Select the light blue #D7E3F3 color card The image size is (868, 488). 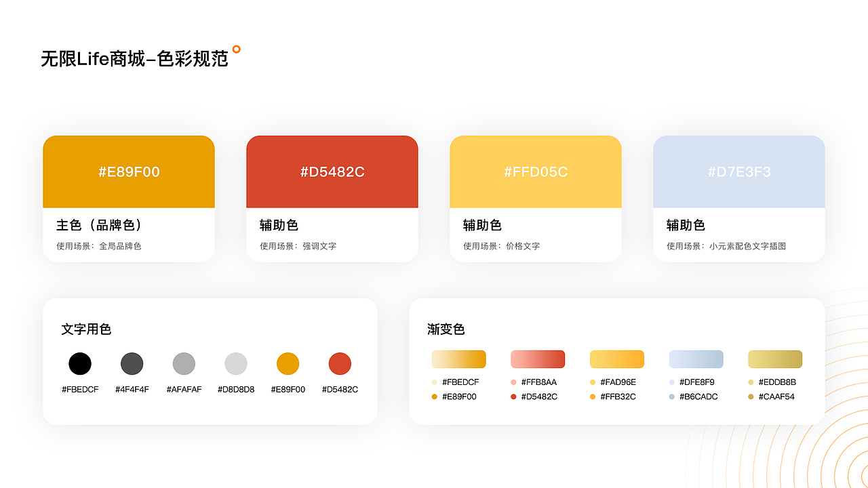click(x=738, y=171)
